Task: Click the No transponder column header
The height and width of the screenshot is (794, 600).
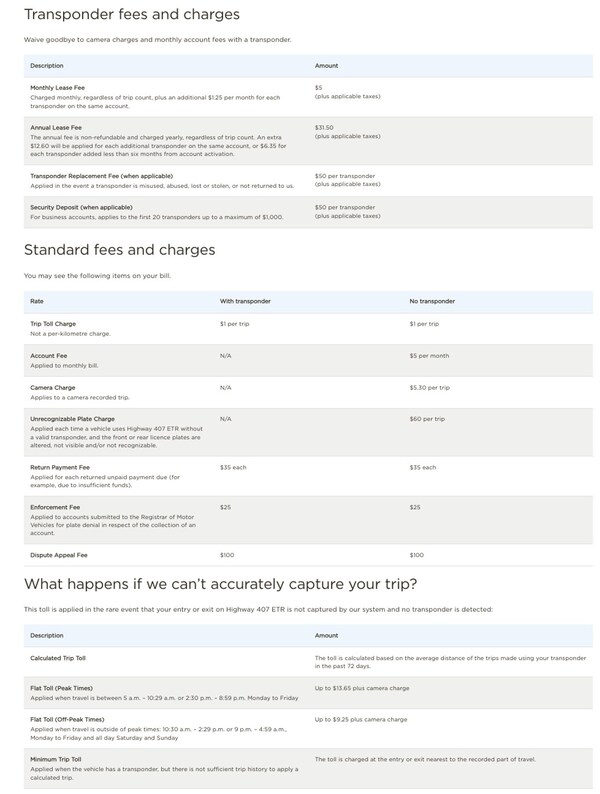Action: [432, 300]
